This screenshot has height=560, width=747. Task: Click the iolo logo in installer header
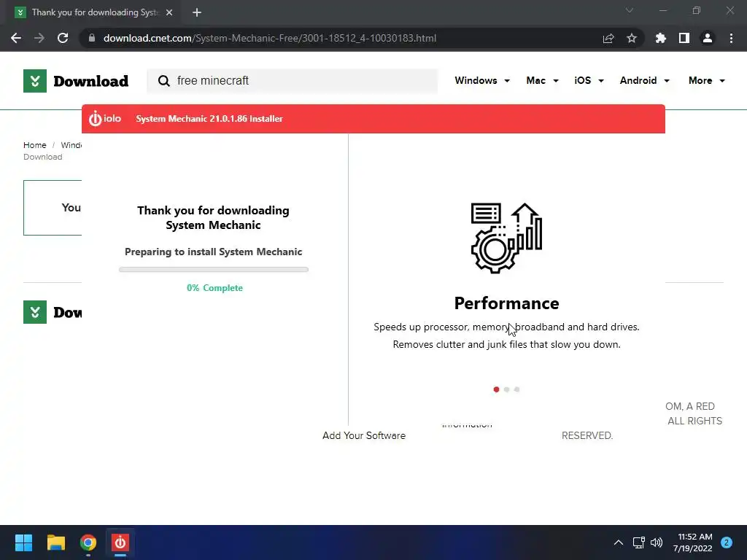(105, 119)
